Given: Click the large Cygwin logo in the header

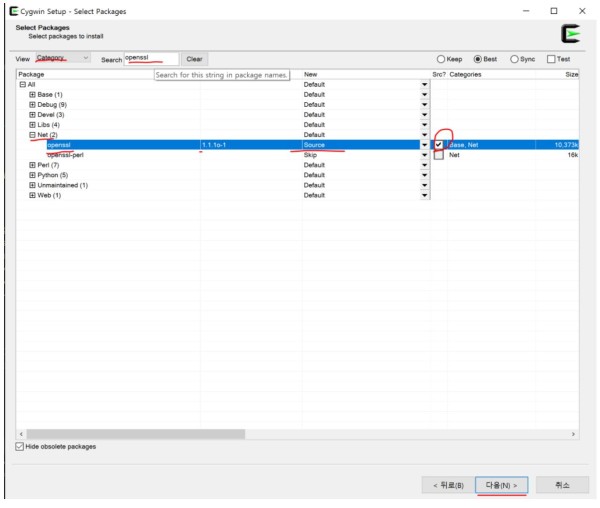Looking at the screenshot, I should click(571, 34).
